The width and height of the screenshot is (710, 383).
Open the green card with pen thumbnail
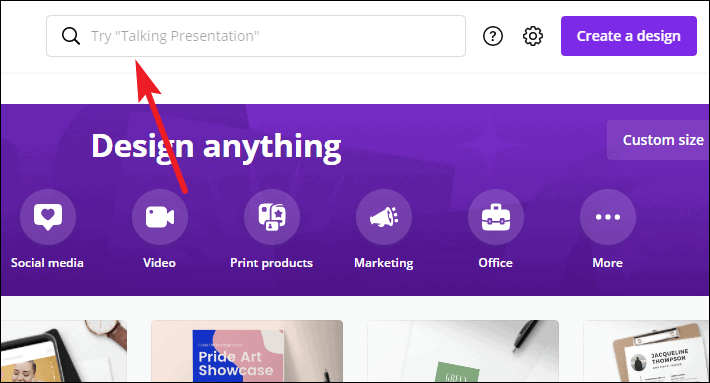pos(463,351)
